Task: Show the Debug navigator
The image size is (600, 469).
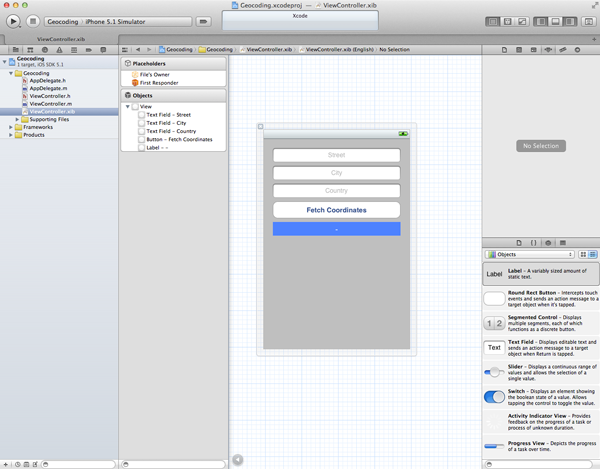Action: pos(74,50)
